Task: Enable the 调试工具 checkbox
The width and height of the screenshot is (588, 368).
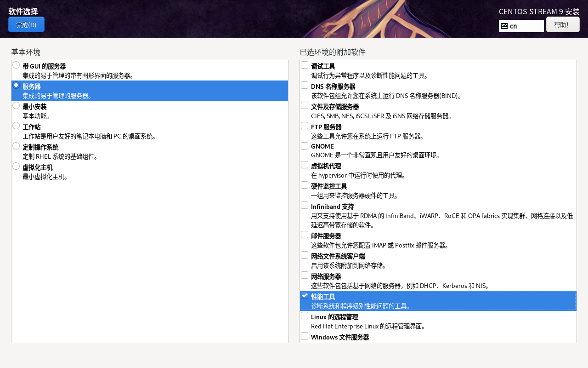Action: [305, 65]
